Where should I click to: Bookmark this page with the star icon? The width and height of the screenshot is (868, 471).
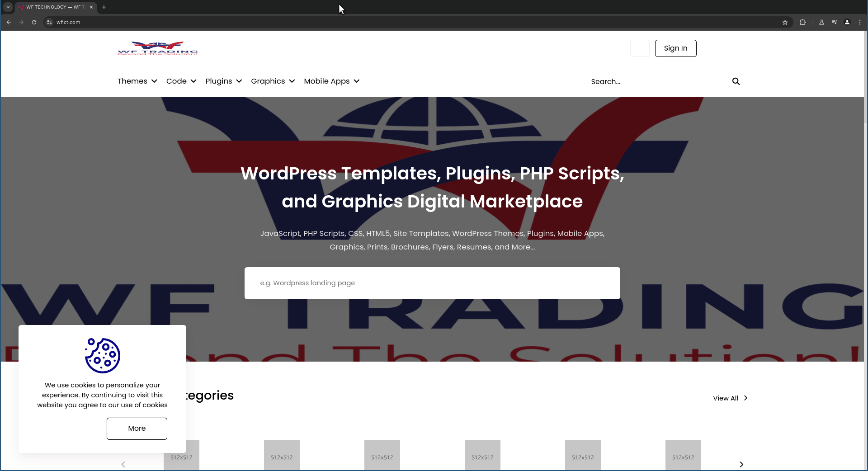tap(785, 22)
